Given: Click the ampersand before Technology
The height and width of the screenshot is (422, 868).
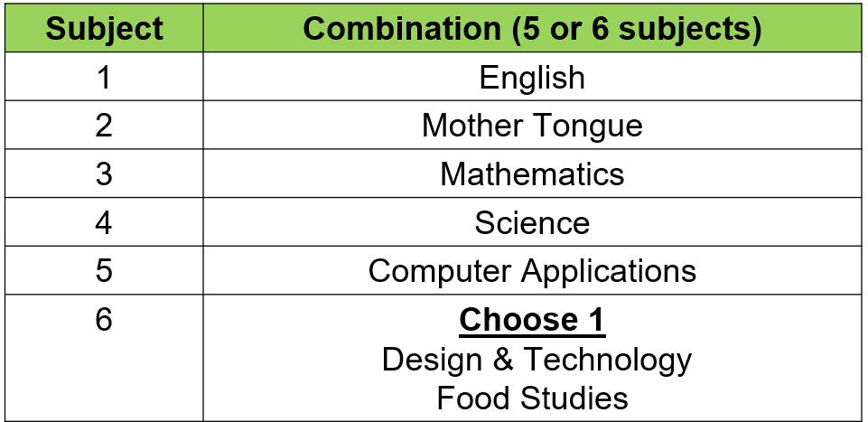Looking at the screenshot, I should pos(499,360).
